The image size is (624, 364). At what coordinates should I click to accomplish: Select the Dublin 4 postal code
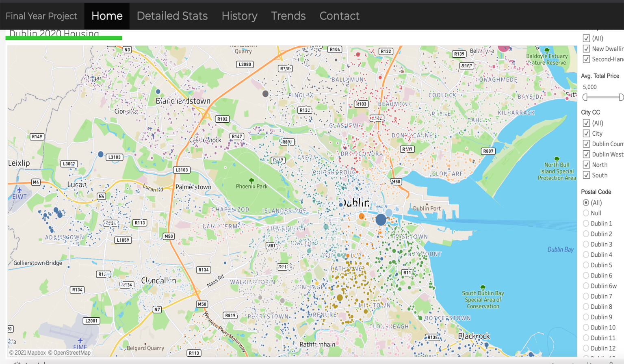point(586,255)
